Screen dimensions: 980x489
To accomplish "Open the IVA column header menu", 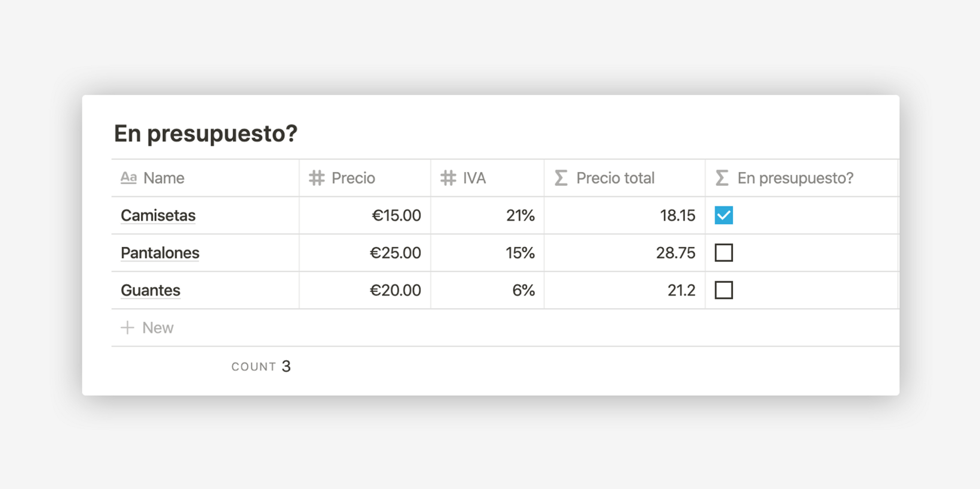I will (x=474, y=178).
